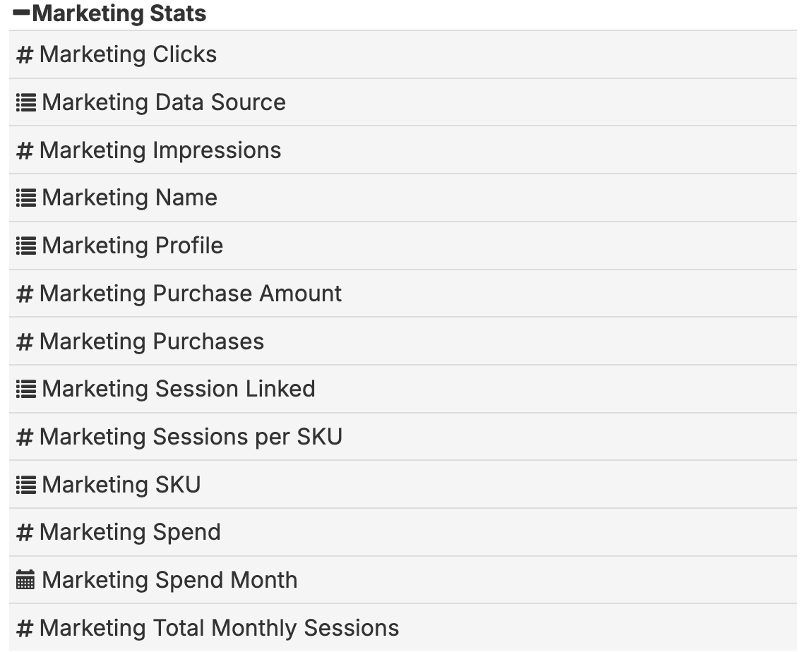Select the Marketing Clicks field
This screenshot has width=812, height=652.
point(128,55)
